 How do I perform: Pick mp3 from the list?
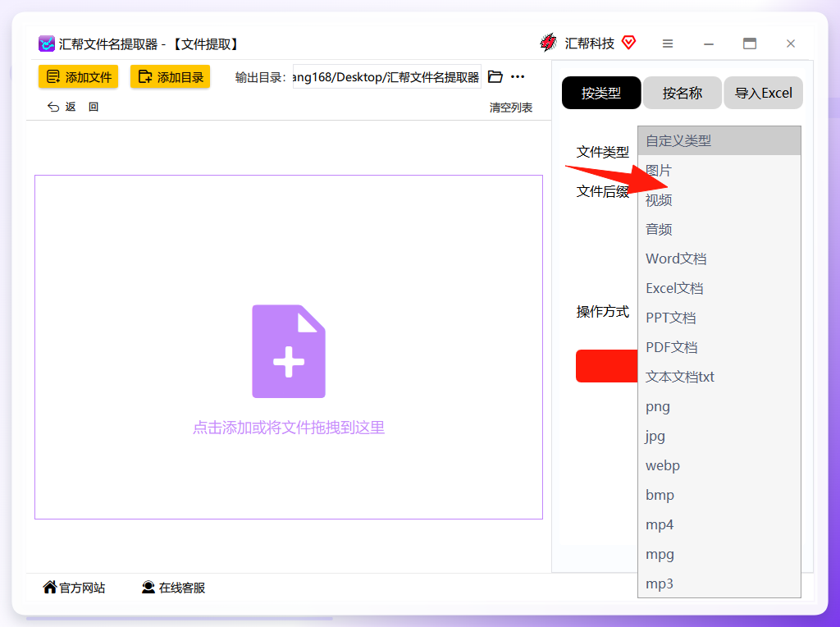[x=719, y=583]
